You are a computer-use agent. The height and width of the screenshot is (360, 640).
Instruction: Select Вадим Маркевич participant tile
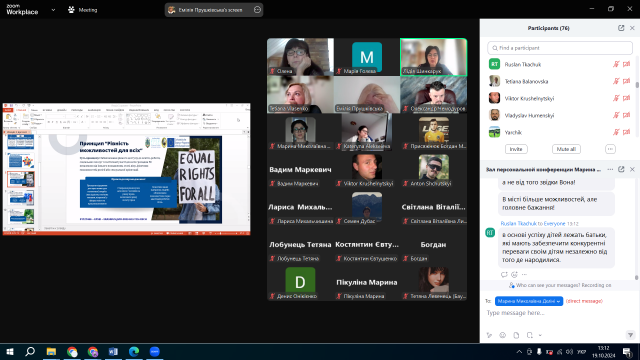[x=300, y=169]
